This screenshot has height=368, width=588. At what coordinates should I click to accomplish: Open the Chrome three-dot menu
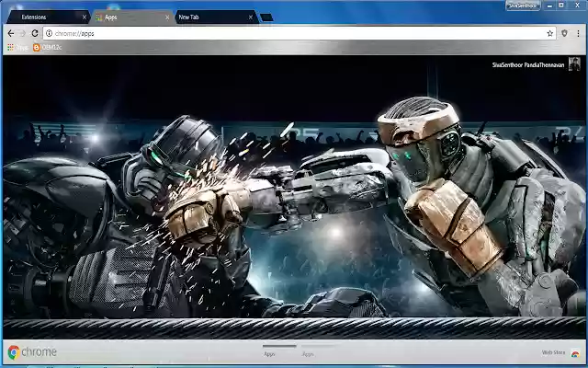click(x=578, y=33)
